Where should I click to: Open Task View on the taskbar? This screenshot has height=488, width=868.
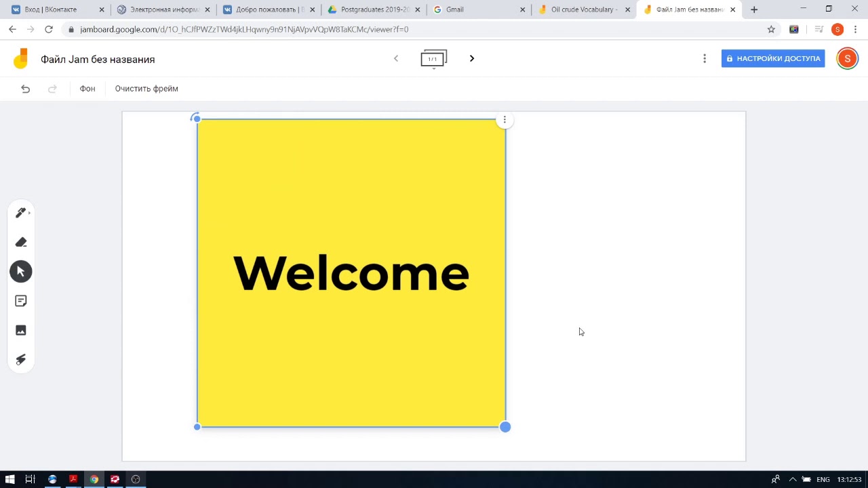pos(30,479)
